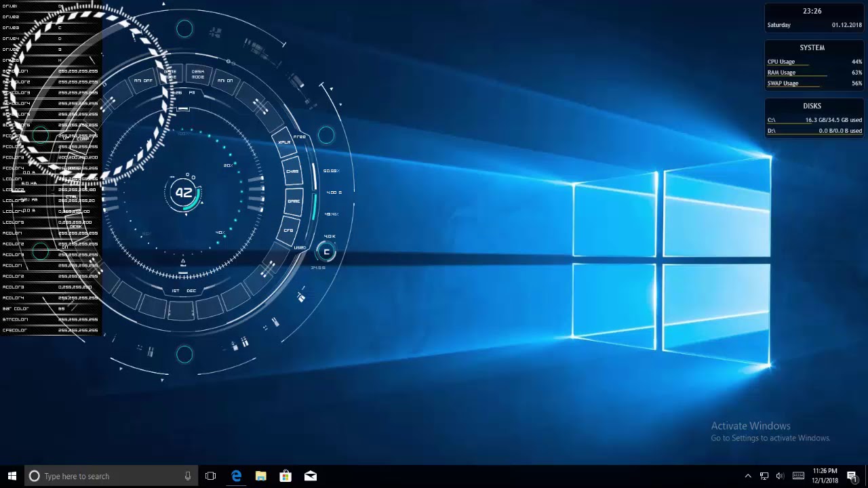The height and width of the screenshot is (488, 868).
Task: Click the SYSTEM widget header
Action: coord(812,48)
